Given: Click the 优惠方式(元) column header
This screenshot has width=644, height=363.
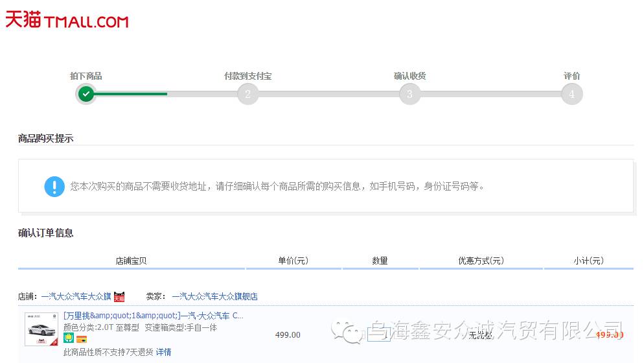Looking at the screenshot, I should pyautogui.click(x=481, y=261).
